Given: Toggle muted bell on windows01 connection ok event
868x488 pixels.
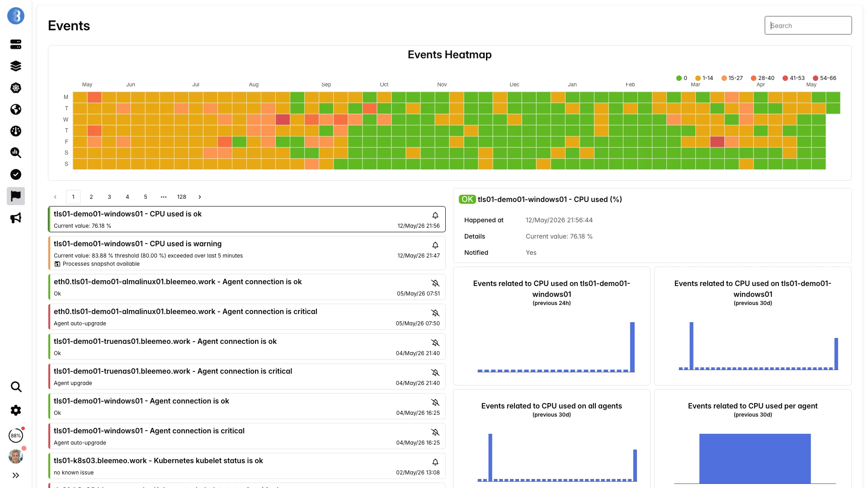Looking at the screenshot, I should click(435, 403).
